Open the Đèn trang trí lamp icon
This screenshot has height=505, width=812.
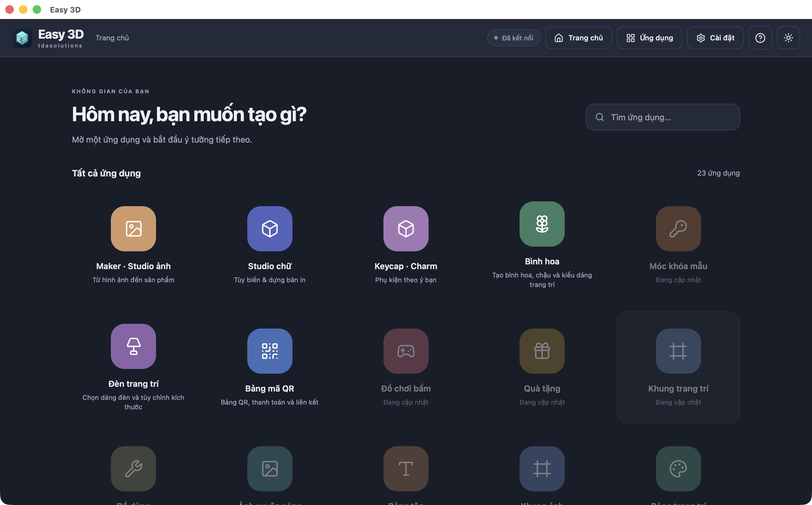click(133, 346)
